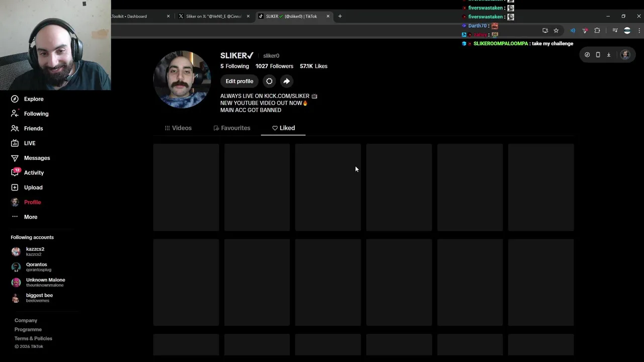Open Explore in the TikTok sidebar
Viewport: 644px width, 362px height.
(28, 99)
